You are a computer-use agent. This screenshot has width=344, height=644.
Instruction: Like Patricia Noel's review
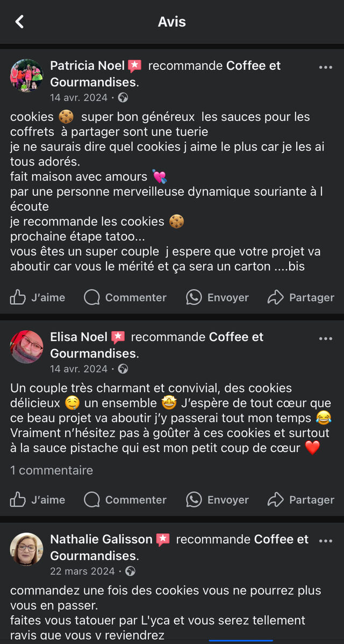38,297
